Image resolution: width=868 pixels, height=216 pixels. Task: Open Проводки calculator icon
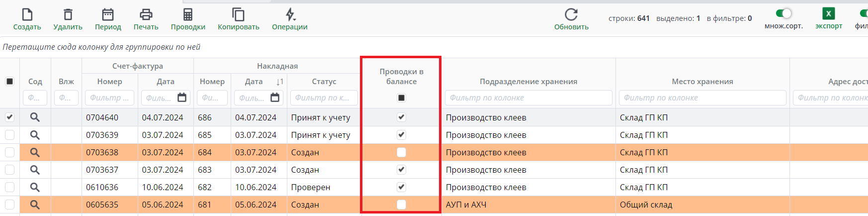pyautogui.click(x=188, y=15)
